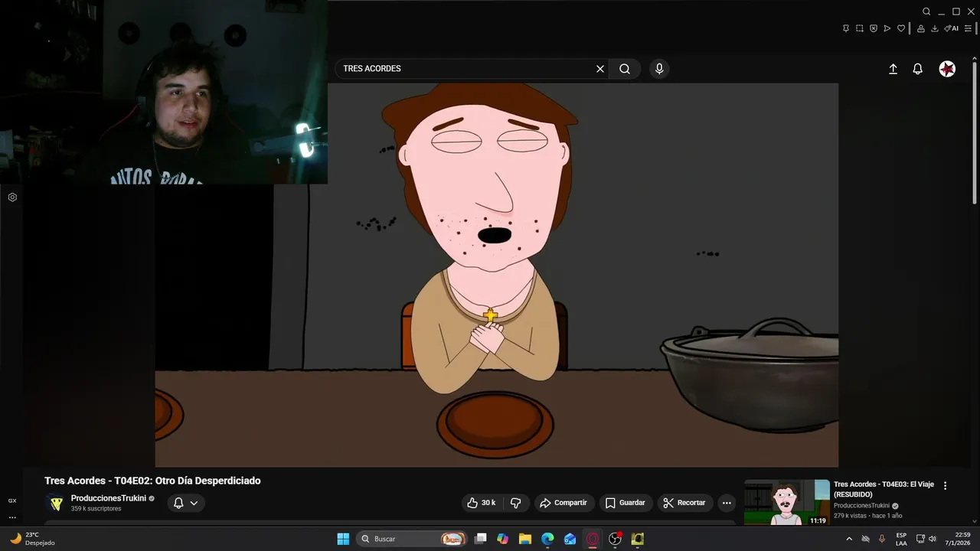Open the ProduccionesTrukini channel avatar
The height and width of the screenshot is (551, 980).
click(55, 503)
